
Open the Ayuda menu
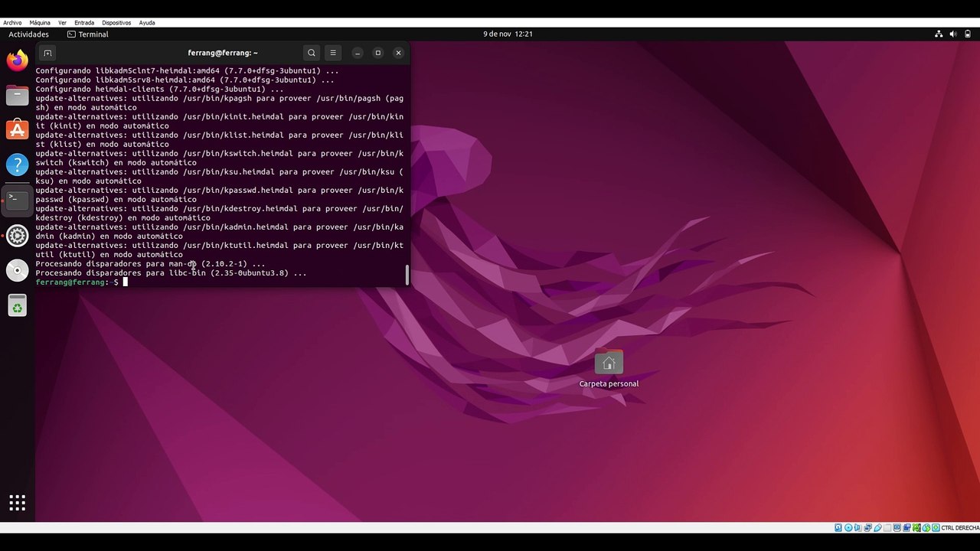(x=147, y=22)
